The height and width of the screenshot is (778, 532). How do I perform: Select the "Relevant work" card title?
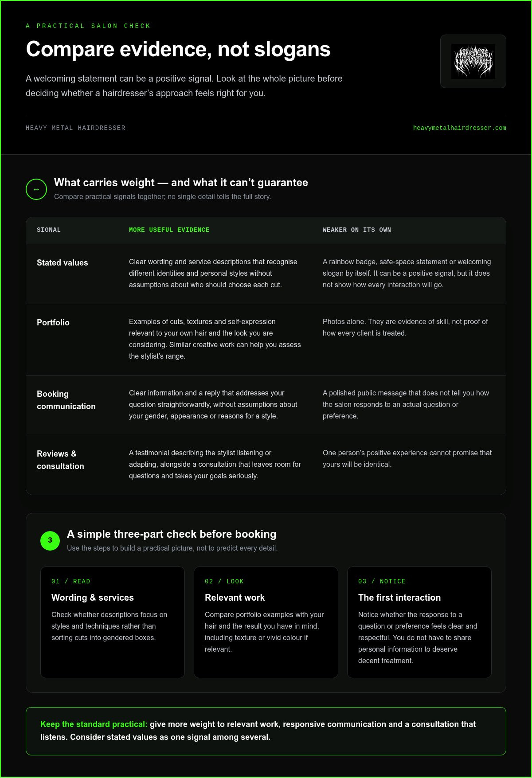(235, 598)
